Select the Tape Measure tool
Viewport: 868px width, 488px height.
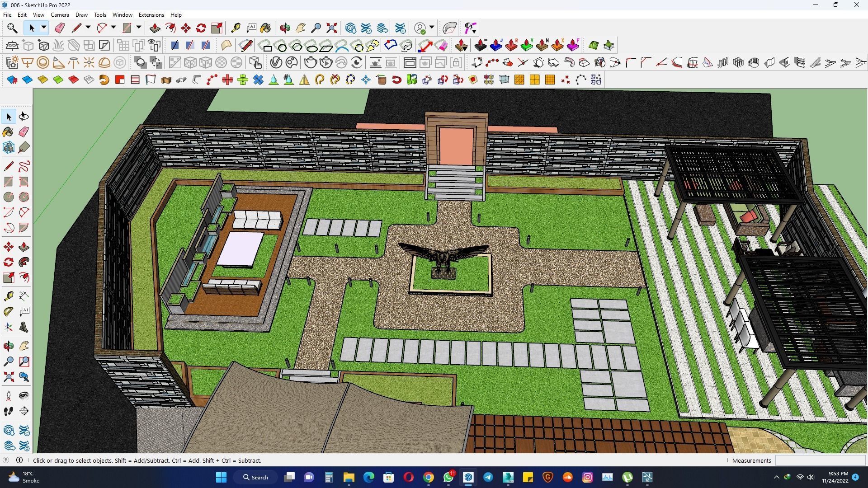coord(236,28)
